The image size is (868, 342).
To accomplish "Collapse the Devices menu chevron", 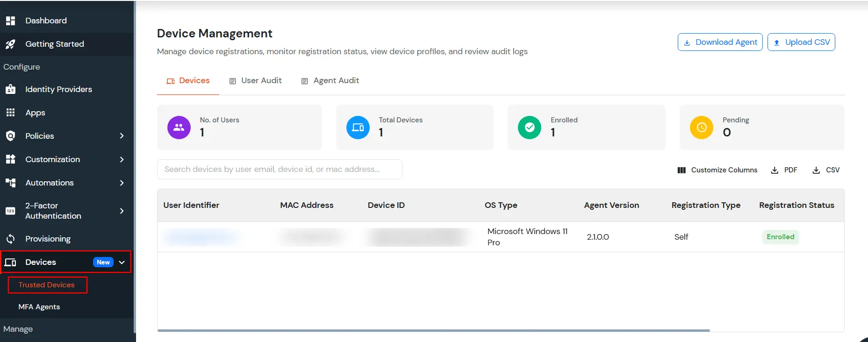I will [x=122, y=262].
